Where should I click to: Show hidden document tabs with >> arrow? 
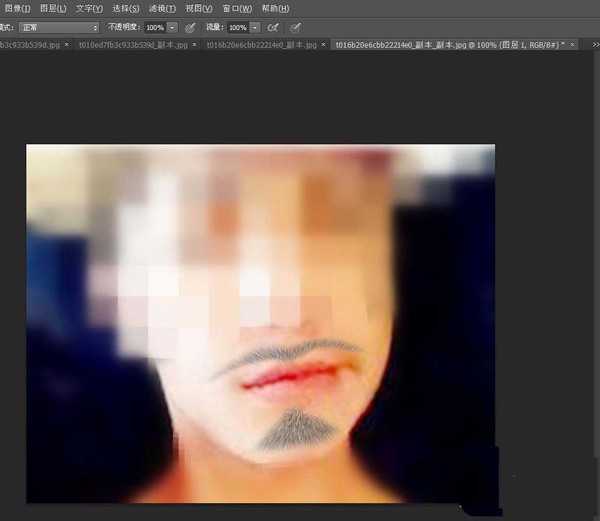pos(594,45)
